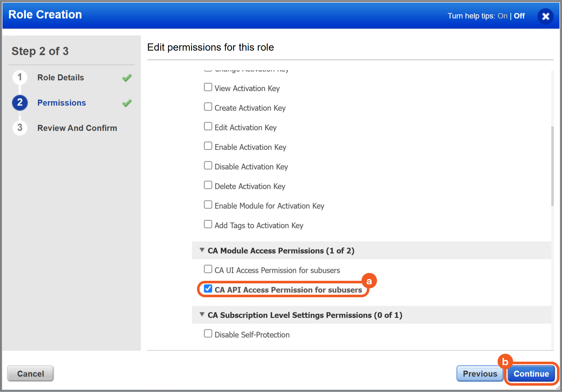Open Role Details step
The image size is (562, 392).
point(61,78)
